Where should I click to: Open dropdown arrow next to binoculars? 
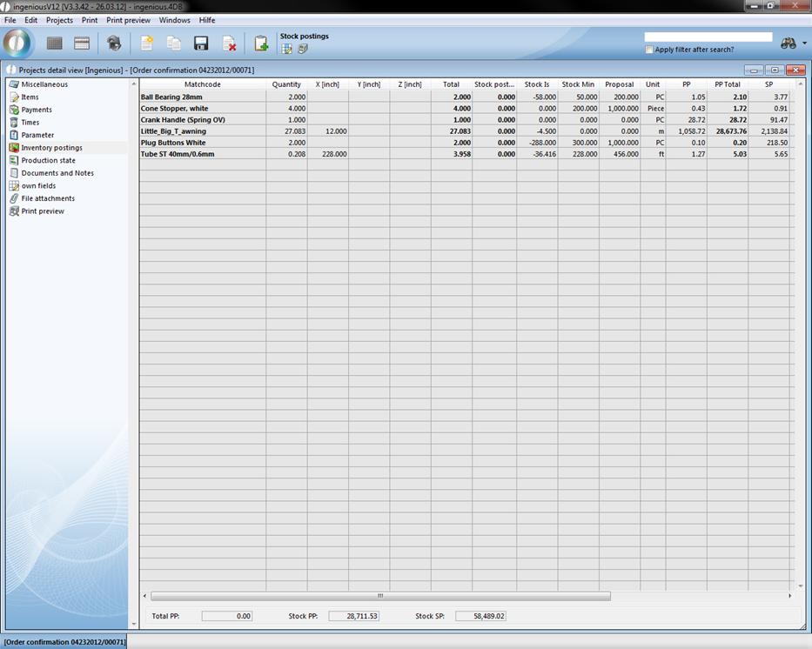pyautogui.click(x=804, y=43)
